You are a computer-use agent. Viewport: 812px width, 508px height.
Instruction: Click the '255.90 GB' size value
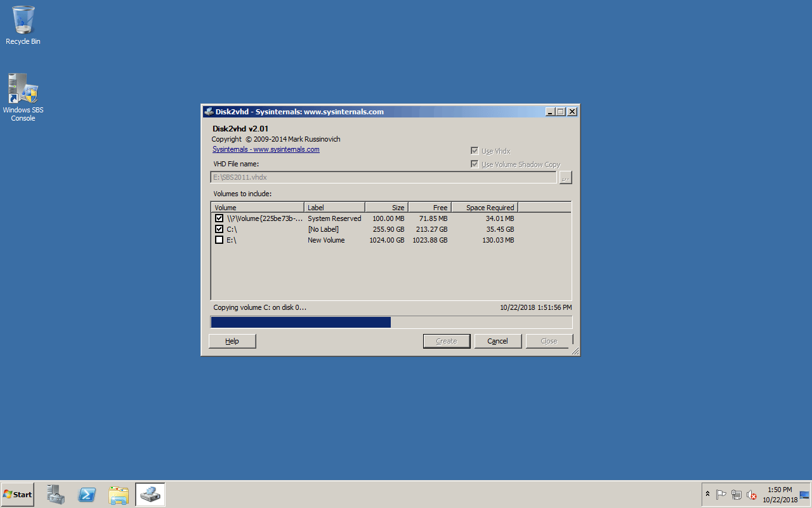tap(389, 229)
